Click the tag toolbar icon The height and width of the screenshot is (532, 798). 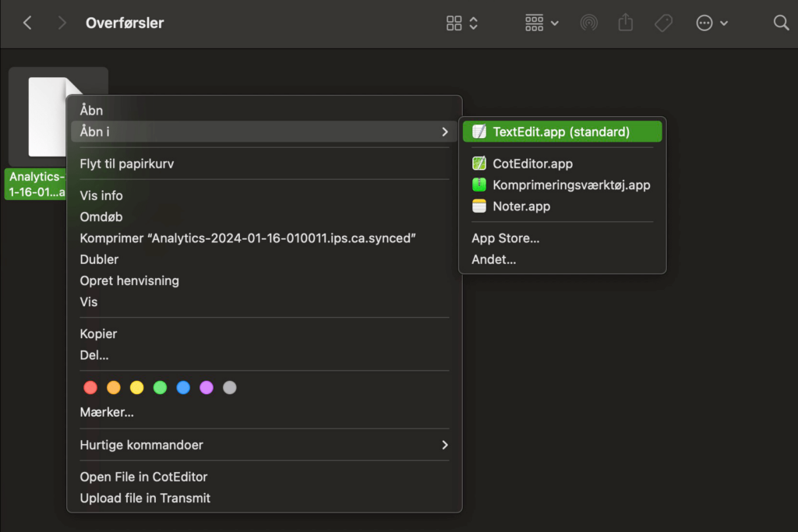tap(664, 23)
